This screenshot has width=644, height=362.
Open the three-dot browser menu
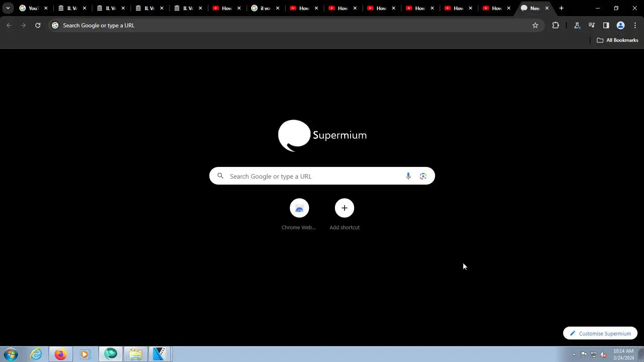coord(635,25)
